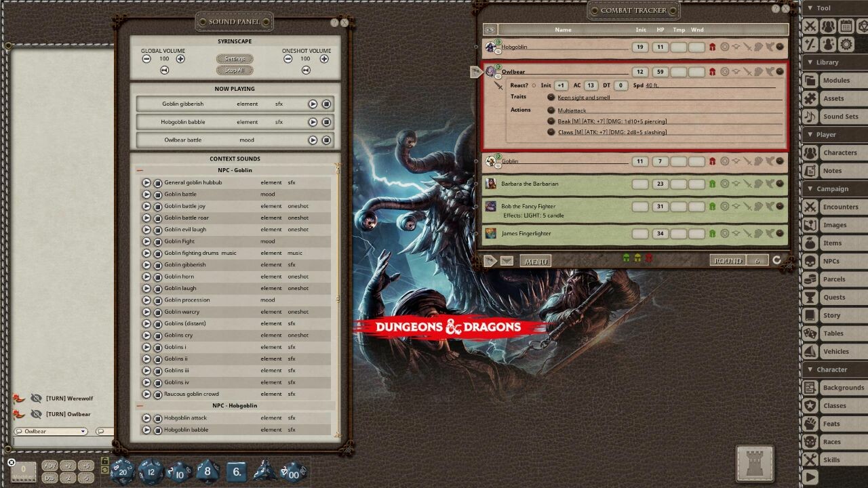Roll the d20 die
Image resolution: width=868 pixels, height=488 pixels.
tap(123, 470)
